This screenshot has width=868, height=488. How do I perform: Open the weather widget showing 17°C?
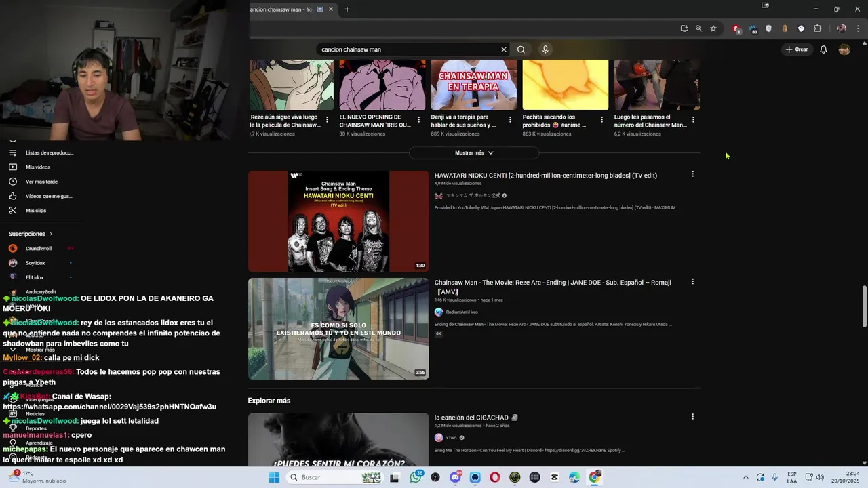[x=37, y=477]
